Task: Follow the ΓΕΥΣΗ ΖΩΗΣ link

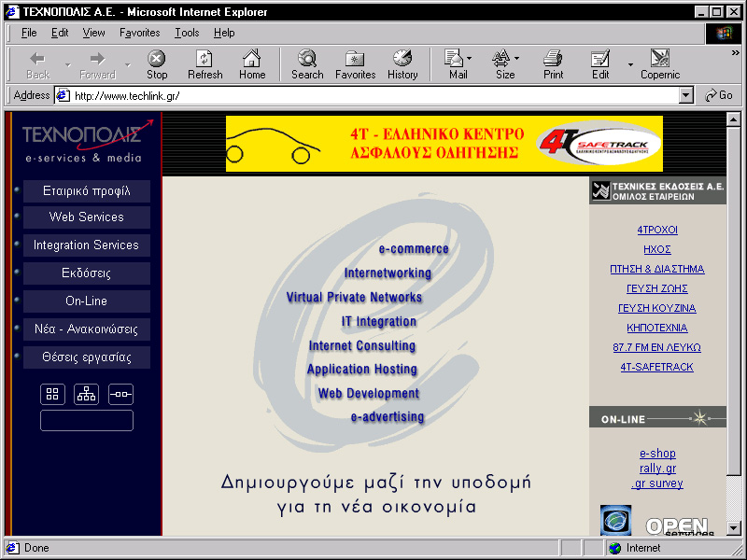Action: click(x=657, y=288)
